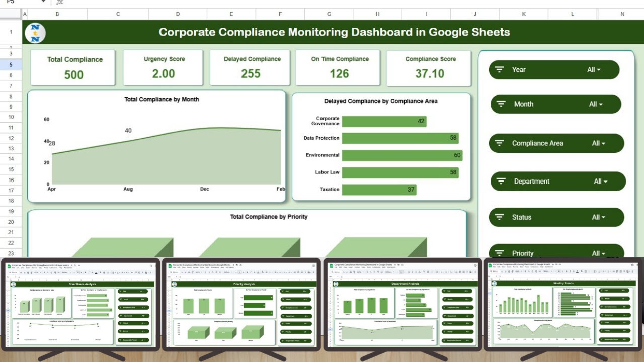Open the Status slicer All dropdown
Viewport: 644px width, 362px height.
tap(598, 217)
